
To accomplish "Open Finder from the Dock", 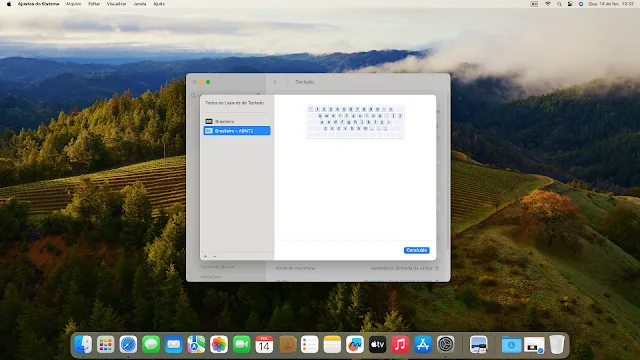I will point(83,344).
